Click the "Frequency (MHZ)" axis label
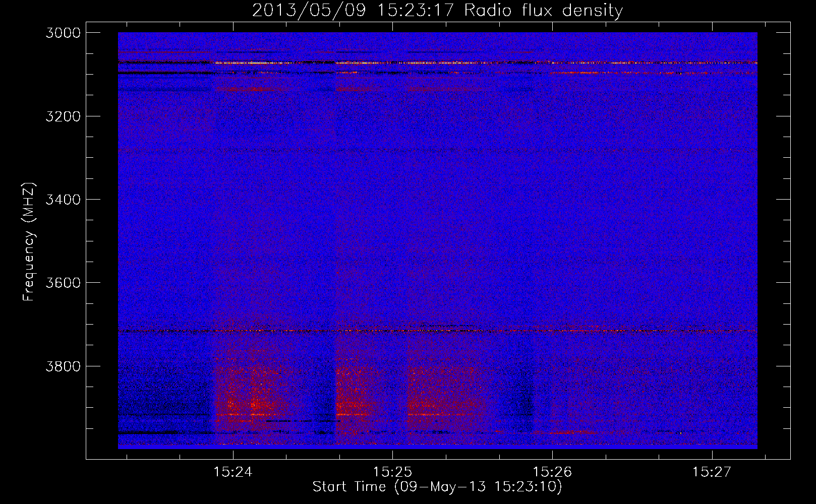This screenshot has height=504, width=816. (x=29, y=242)
